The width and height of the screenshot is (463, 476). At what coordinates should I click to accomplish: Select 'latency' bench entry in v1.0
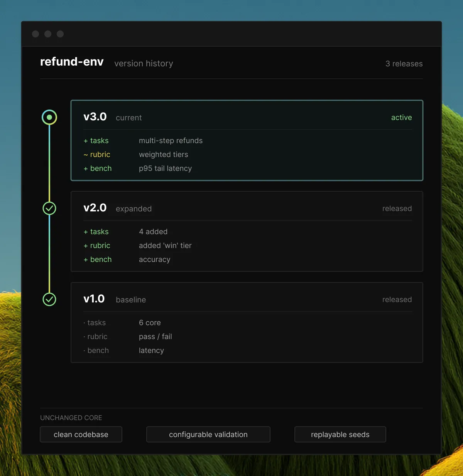click(151, 351)
